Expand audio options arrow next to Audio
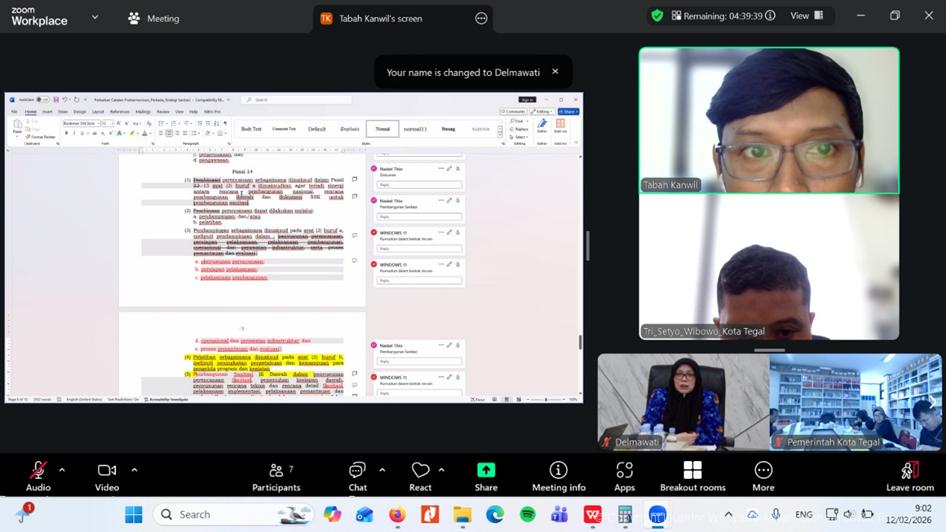 click(x=62, y=470)
